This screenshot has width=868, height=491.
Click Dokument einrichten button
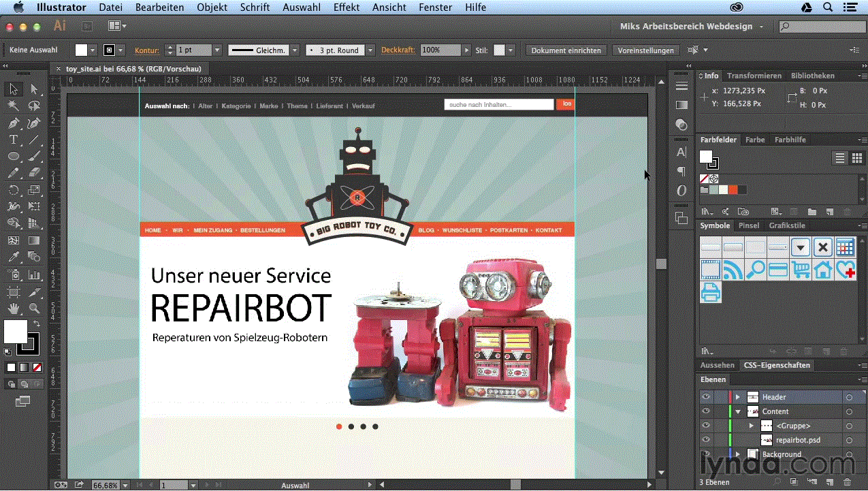566,50
